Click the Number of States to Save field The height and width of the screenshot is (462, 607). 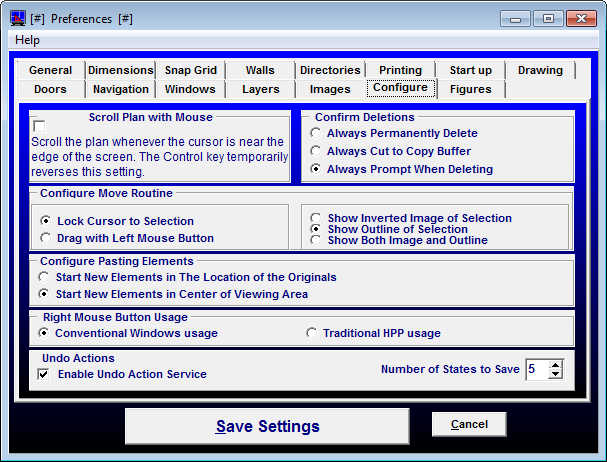click(537, 369)
